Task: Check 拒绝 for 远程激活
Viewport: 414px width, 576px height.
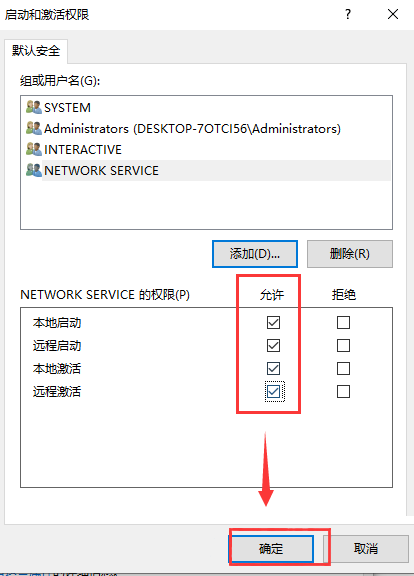Action: coord(343,392)
